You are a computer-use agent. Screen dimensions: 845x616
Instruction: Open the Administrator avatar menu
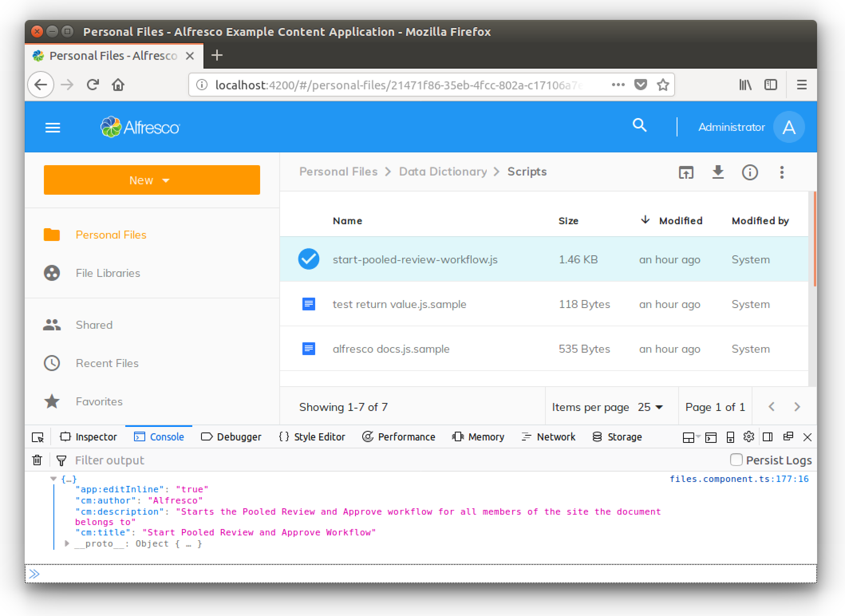pos(789,127)
